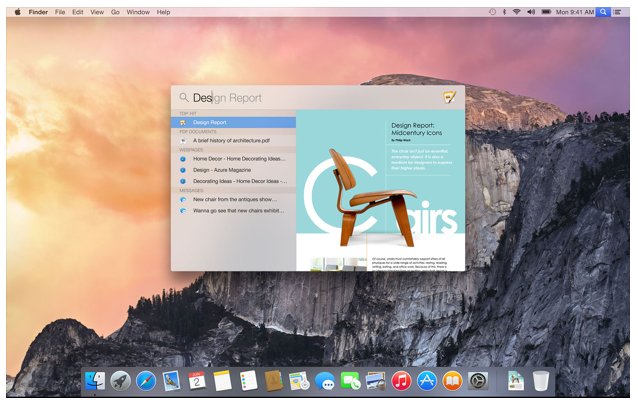This screenshot has width=638, height=405.
Task: Open 'A brief history of architecture.pdf' result
Action: 233,141
